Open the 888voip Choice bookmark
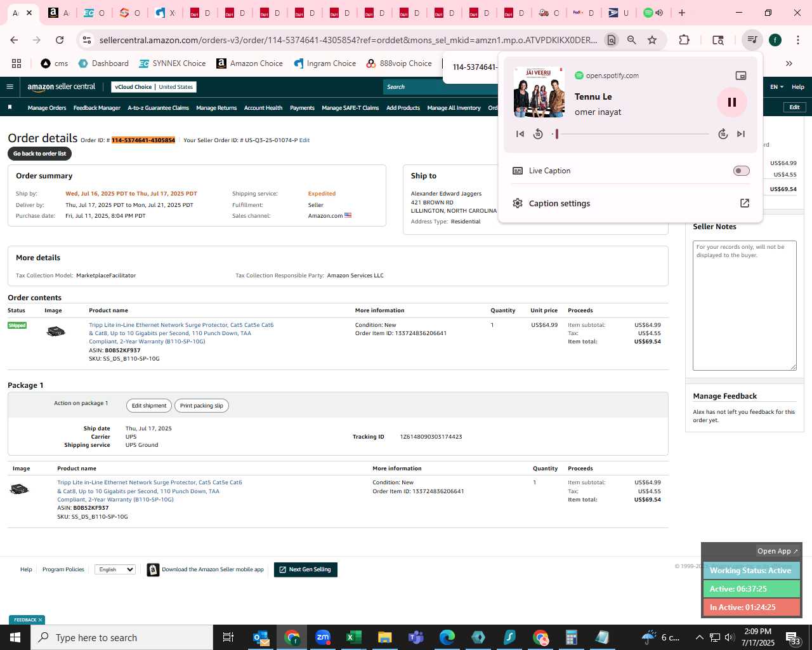The image size is (812, 650). tap(399, 63)
